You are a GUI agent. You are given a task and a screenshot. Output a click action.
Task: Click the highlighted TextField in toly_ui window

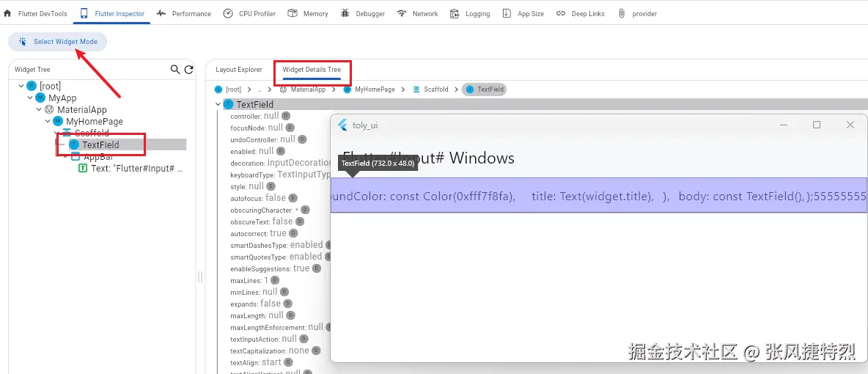tap(599, 195)
